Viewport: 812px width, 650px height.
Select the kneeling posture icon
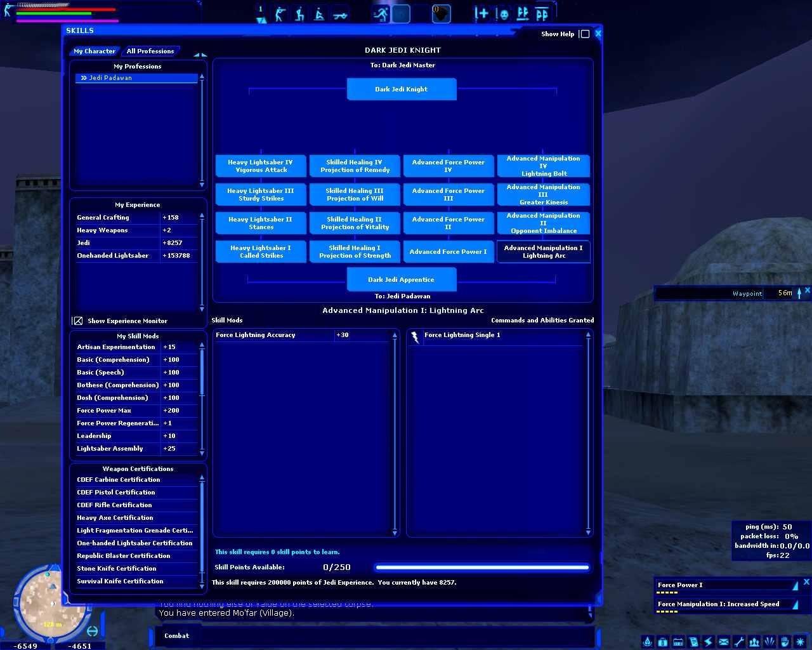[x=299, y=13]
